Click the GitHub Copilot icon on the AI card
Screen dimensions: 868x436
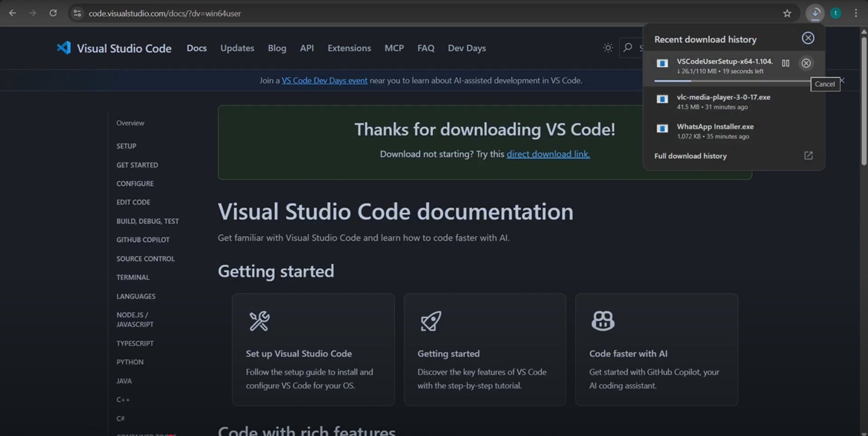(x=602, y=321)
